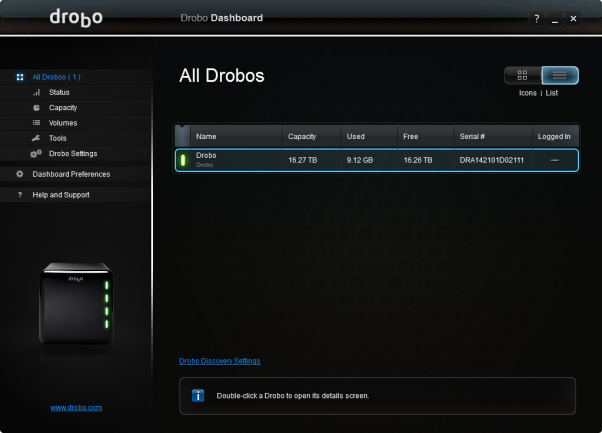This screenshot has height=433, width=602.
Task: Click the 16.26 TB free value
Action: coord(418,160)
